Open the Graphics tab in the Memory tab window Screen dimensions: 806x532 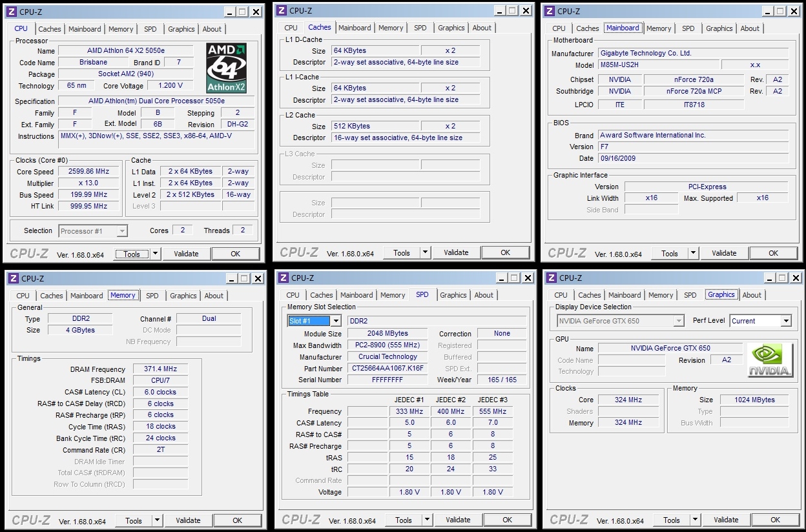click(x=183, y=296)
